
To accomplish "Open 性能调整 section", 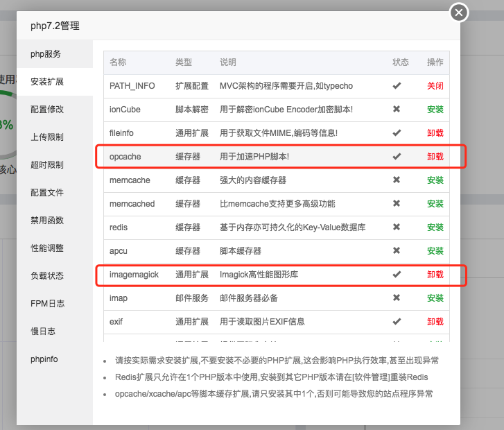I will [55, 248].
